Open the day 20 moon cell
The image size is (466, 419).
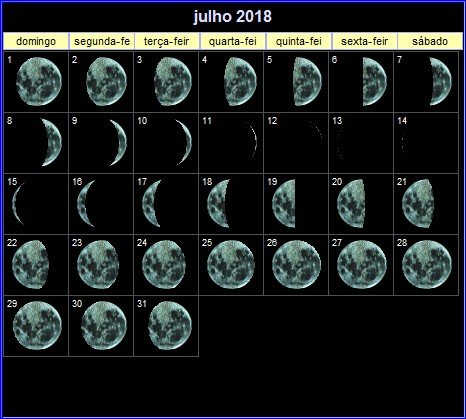pos(361,204)
